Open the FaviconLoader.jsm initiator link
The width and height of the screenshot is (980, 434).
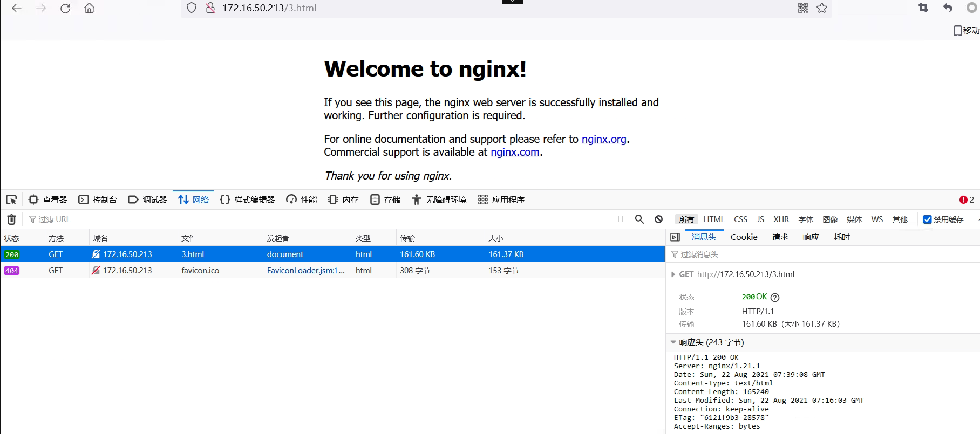[x=305, y=271]
